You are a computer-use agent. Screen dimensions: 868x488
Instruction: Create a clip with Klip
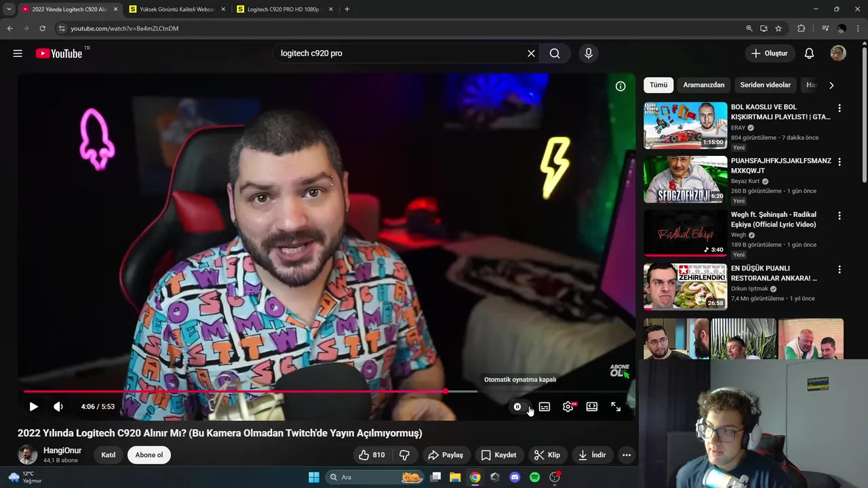(547, 455)
